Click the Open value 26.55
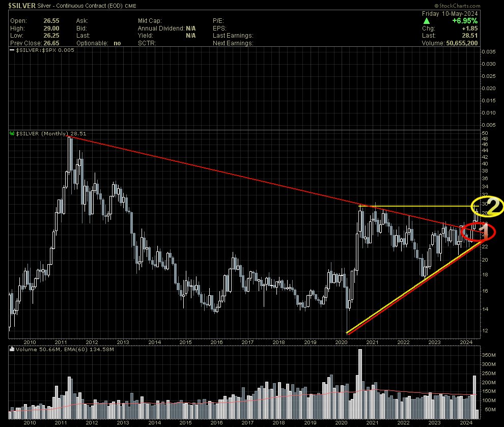 pyautogui.click(x=51, y=21)
